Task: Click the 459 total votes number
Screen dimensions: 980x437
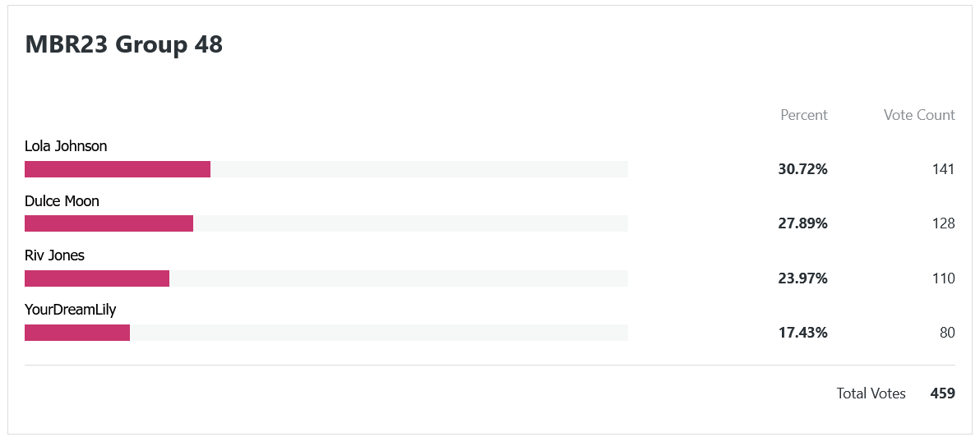Action: 942,393
